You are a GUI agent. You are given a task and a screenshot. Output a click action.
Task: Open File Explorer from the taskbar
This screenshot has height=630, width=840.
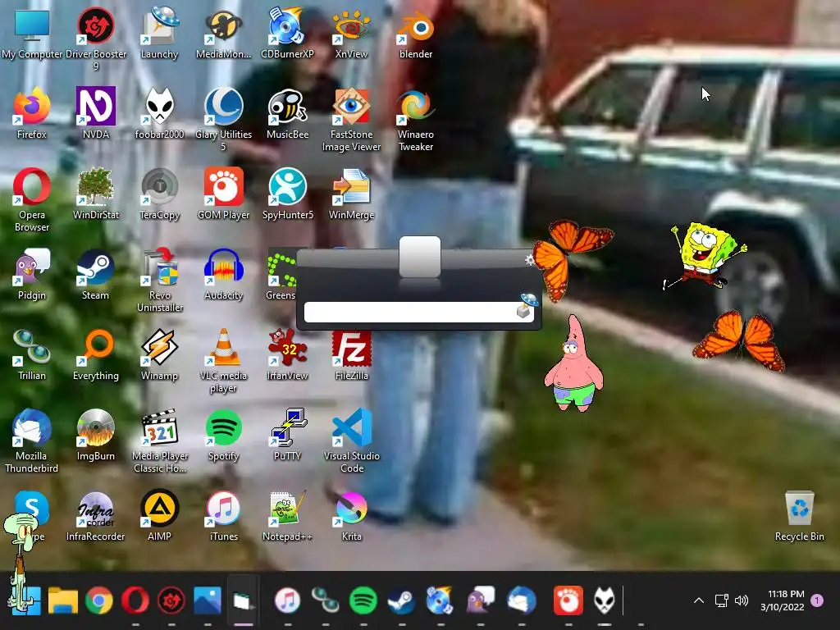[x=63, y=600]
